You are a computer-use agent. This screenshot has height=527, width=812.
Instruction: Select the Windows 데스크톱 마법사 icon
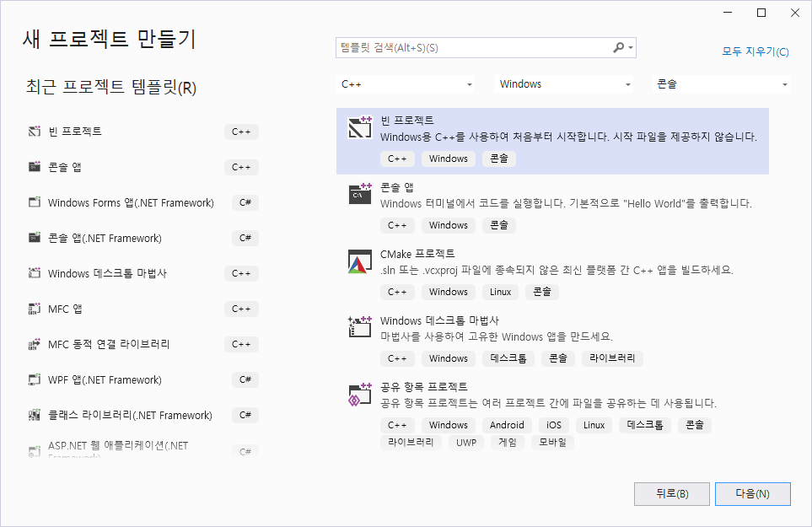pyautogui.click(x=360, y=326)
